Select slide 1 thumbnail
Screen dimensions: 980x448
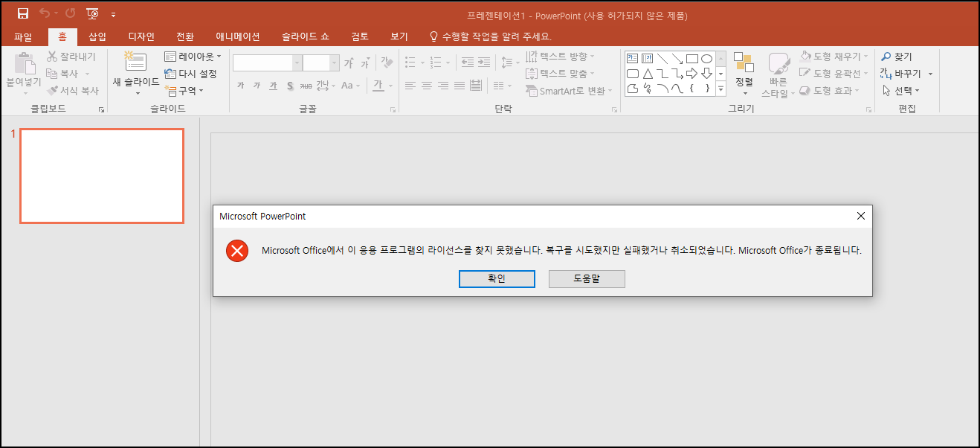tap(102, 176)
